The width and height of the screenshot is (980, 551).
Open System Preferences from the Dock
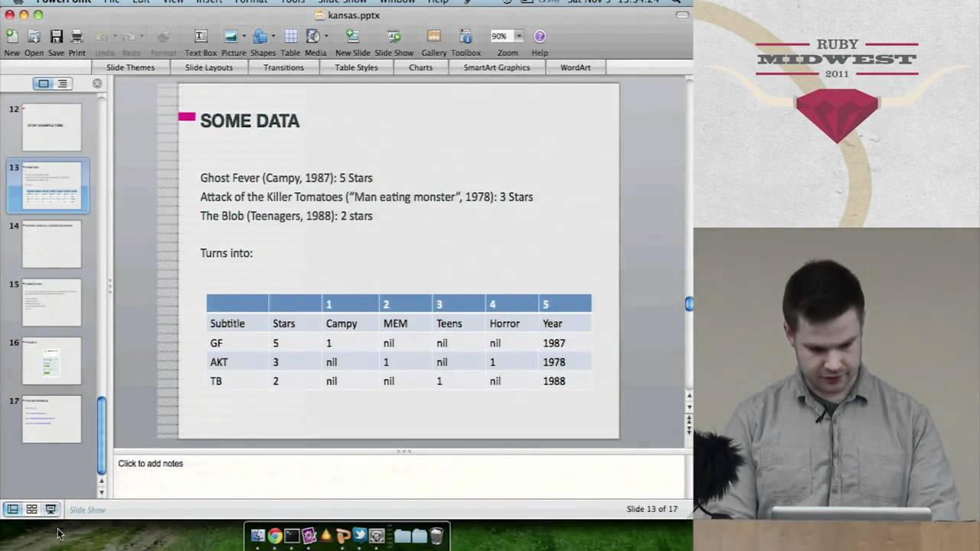pyautogui.click(x=377, y=536)
